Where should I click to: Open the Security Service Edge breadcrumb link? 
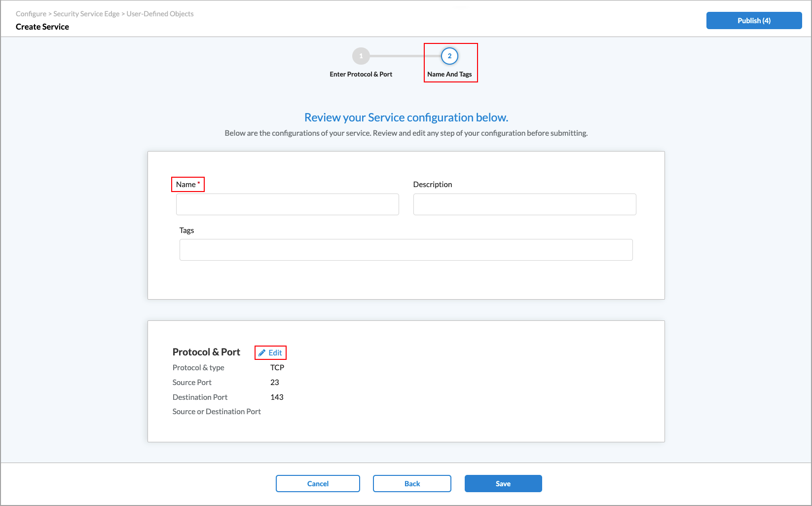pos(86,13)
